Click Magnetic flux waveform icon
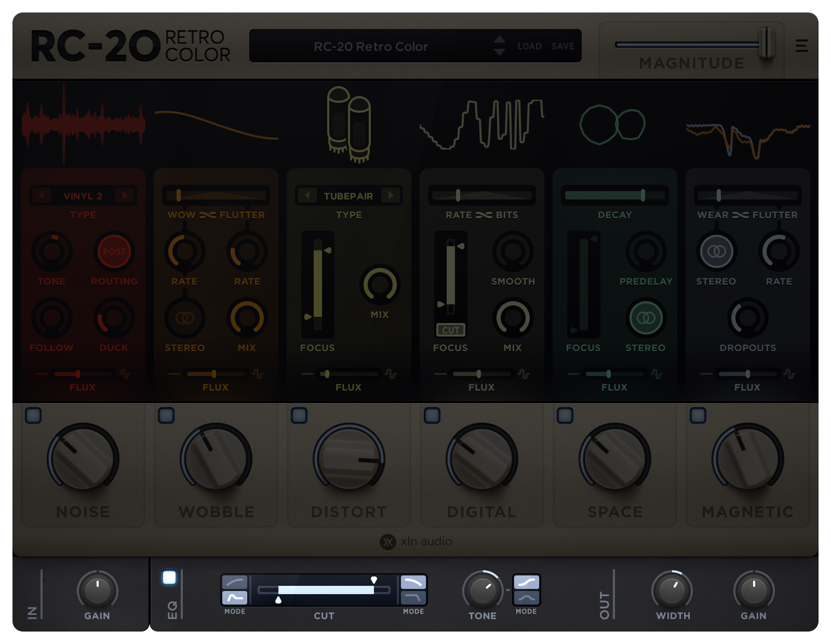Screen dimensions: 831x644 coord(789,374)
